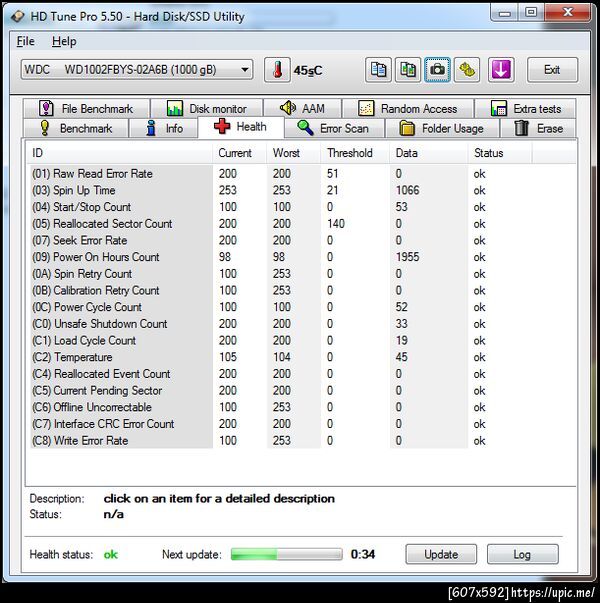Go to the Random Access tab
This screenshot has height=603, width=600.
[408, 108]
